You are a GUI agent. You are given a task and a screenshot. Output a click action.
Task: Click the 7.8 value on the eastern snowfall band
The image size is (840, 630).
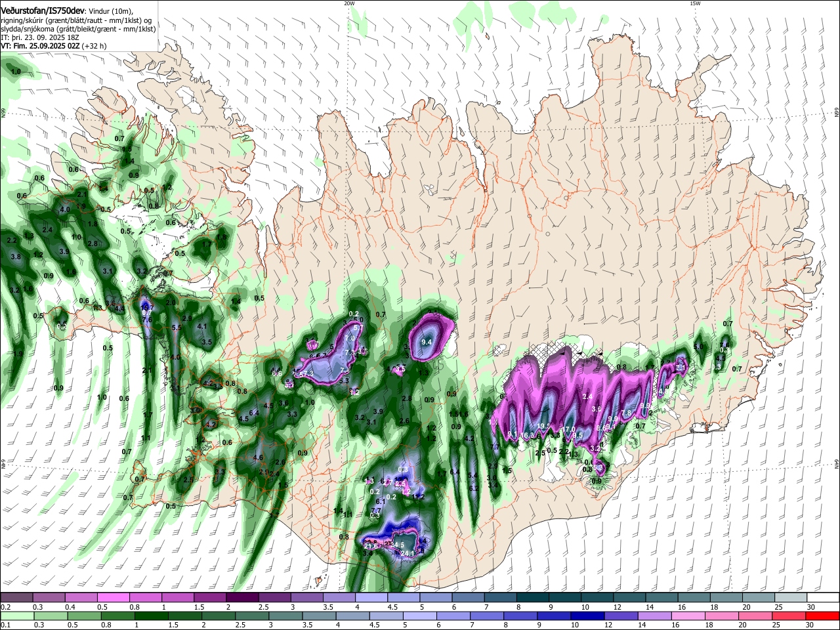click(x=626, y=413)
